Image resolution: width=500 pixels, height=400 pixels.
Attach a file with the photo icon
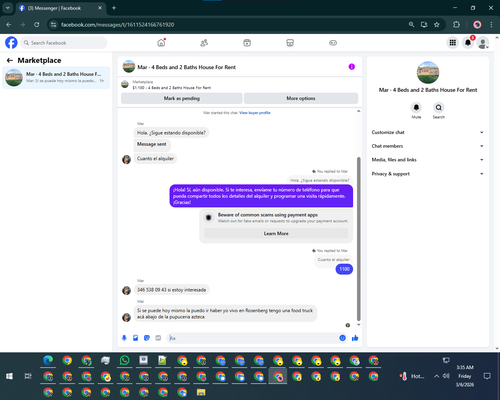(135, 338)
